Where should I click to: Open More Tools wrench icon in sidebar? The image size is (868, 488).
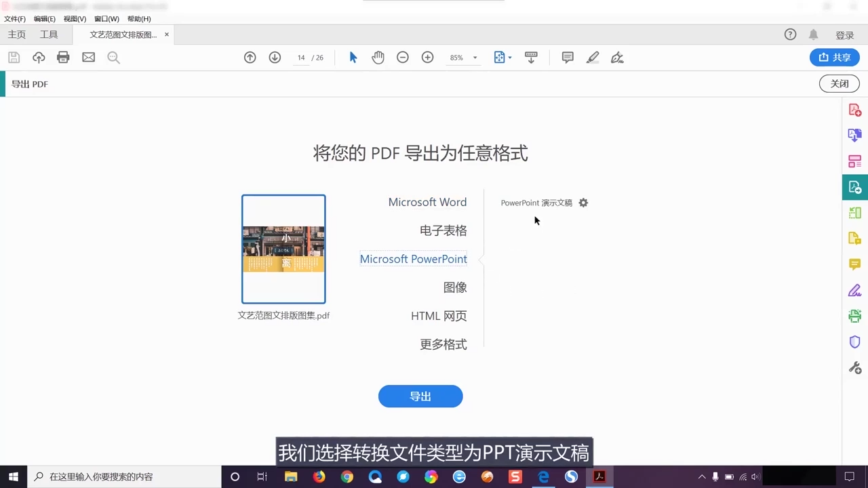click(855, 367)
